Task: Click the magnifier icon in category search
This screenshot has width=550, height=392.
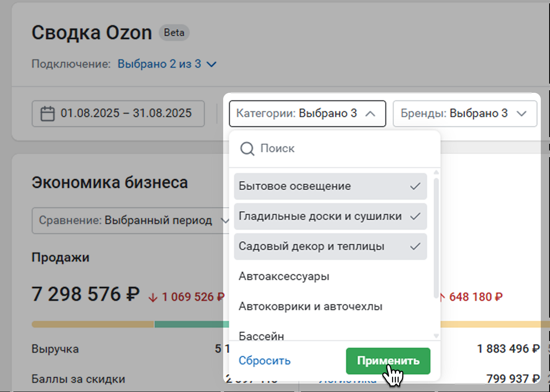Action: click(247, 149)
